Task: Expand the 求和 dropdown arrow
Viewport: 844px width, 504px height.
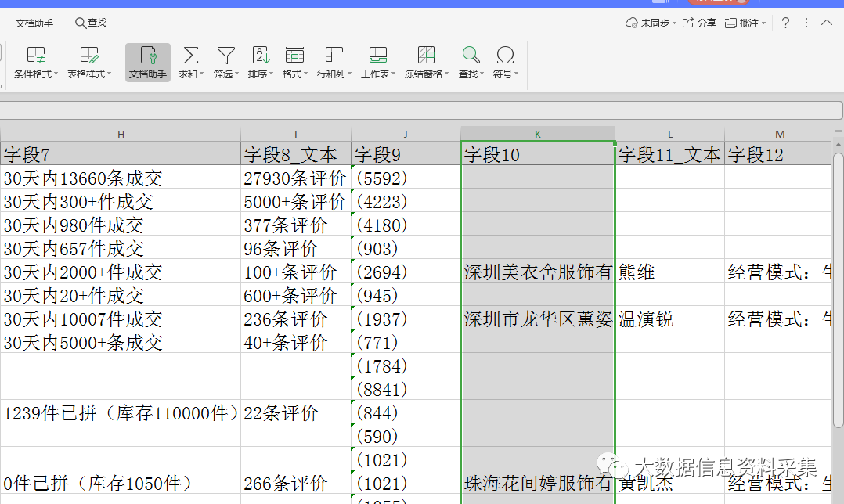Action: (202, 74)
